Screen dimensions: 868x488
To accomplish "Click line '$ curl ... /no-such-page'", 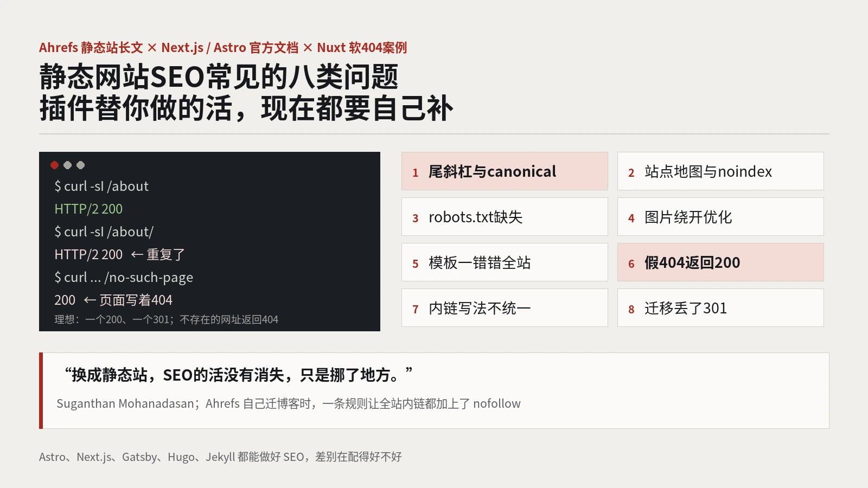I will [124, 277].
